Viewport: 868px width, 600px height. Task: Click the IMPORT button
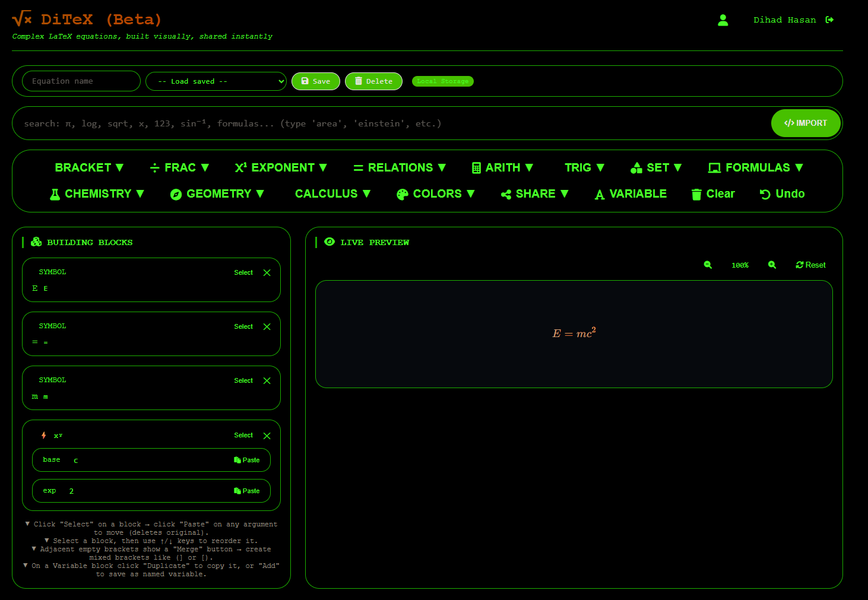806,123
